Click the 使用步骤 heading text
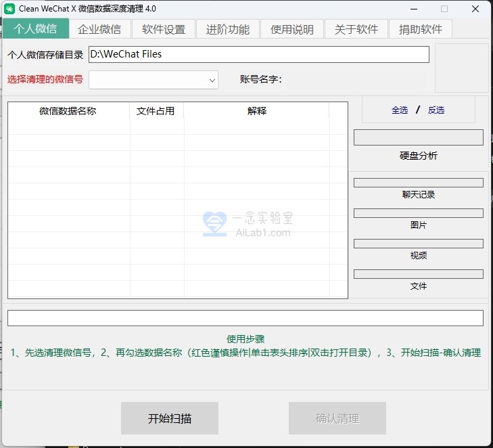 [x=245, y=339]
